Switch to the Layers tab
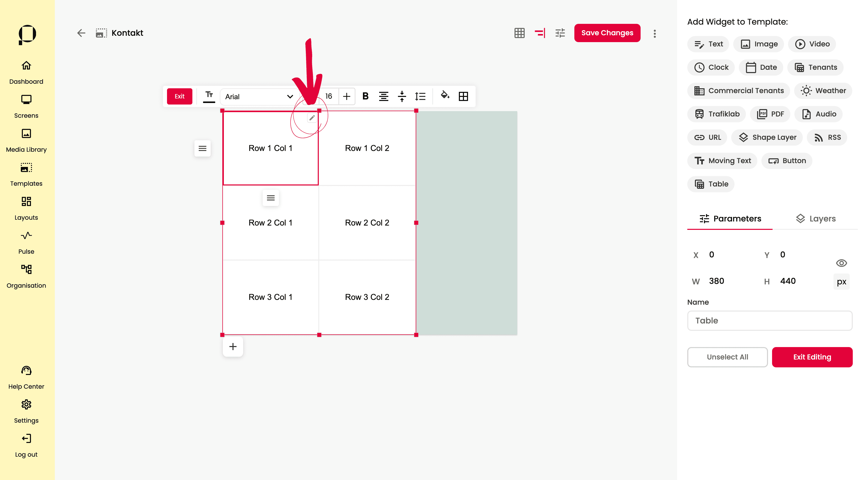868x480 pixels. (x=815, y=219)
